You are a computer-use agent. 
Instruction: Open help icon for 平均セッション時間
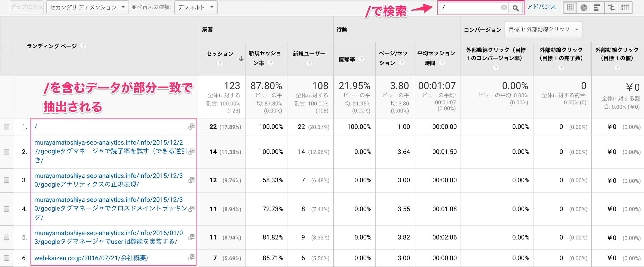coord(442,63)
